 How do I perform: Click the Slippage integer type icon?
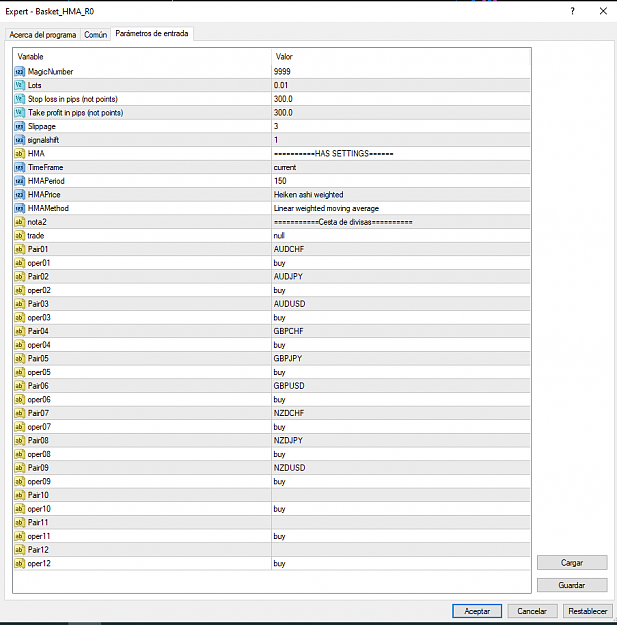point(20,126)
